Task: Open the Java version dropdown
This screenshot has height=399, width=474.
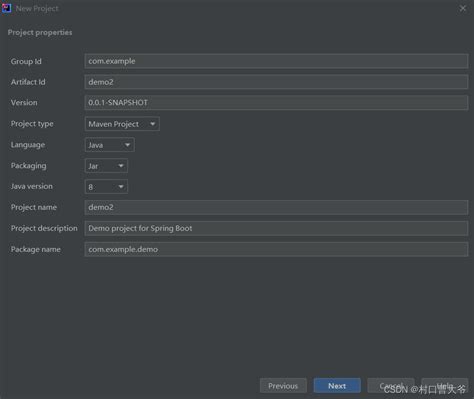Action: (x=106, y=187)
